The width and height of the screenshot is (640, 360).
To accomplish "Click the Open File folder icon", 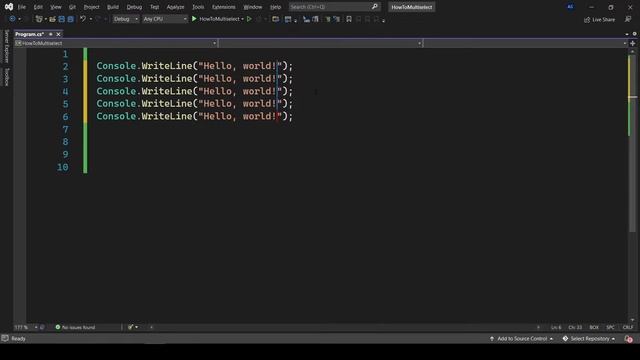I will [53, 19].
